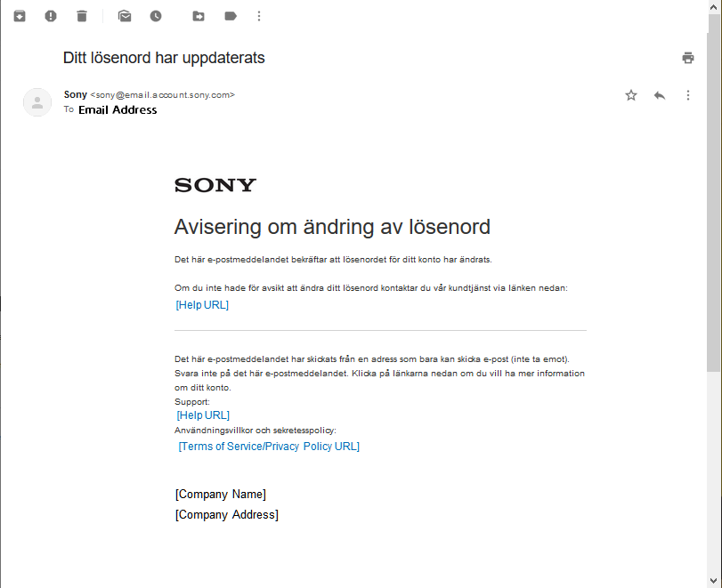The width and height of the screenshot is (722, 588).
Task: Delete the email with trash icon
Action: pos(82,16)
